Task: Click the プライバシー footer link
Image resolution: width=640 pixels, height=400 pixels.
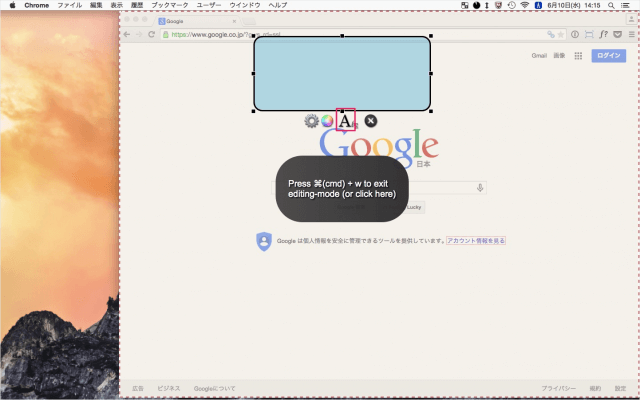Action: click(558, 388)
